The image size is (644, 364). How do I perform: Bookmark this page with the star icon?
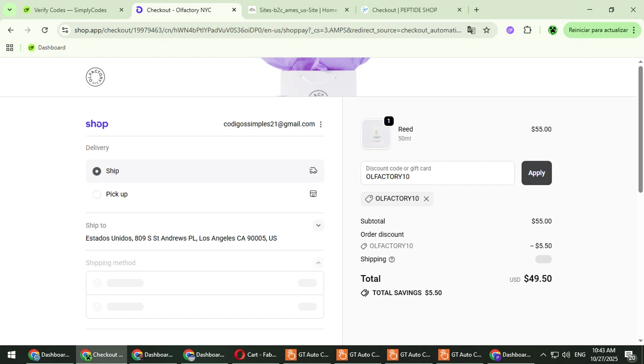point(486,30)
